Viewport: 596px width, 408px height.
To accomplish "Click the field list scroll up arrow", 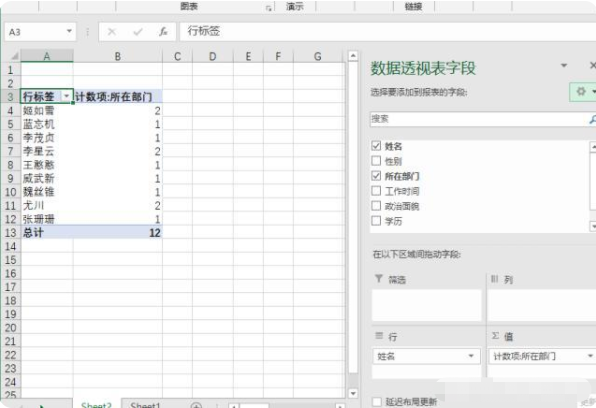I will (593, 147).
